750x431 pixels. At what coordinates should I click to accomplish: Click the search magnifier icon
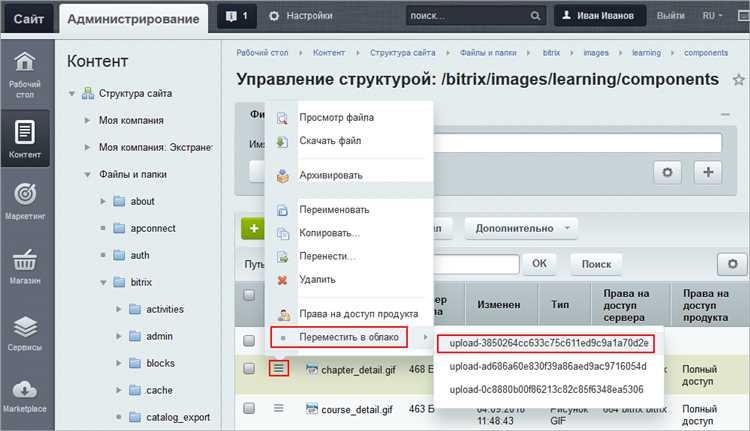535,16
